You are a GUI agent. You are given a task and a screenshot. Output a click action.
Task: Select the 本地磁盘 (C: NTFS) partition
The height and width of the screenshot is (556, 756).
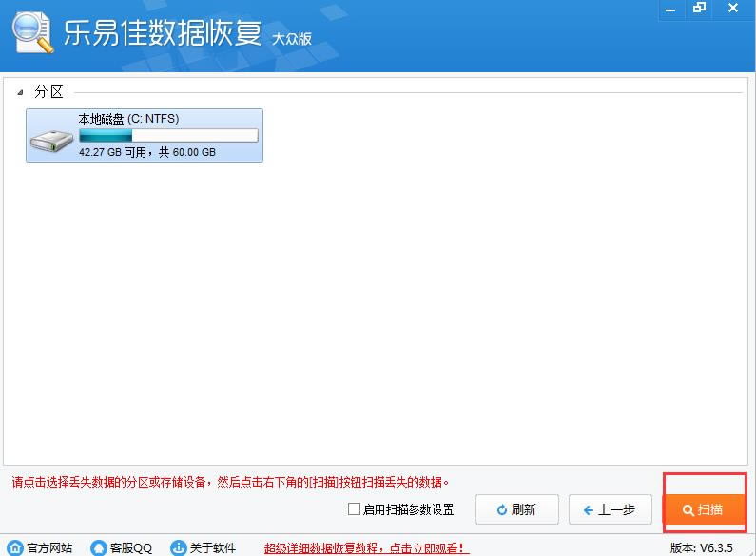tap(145, 135)
